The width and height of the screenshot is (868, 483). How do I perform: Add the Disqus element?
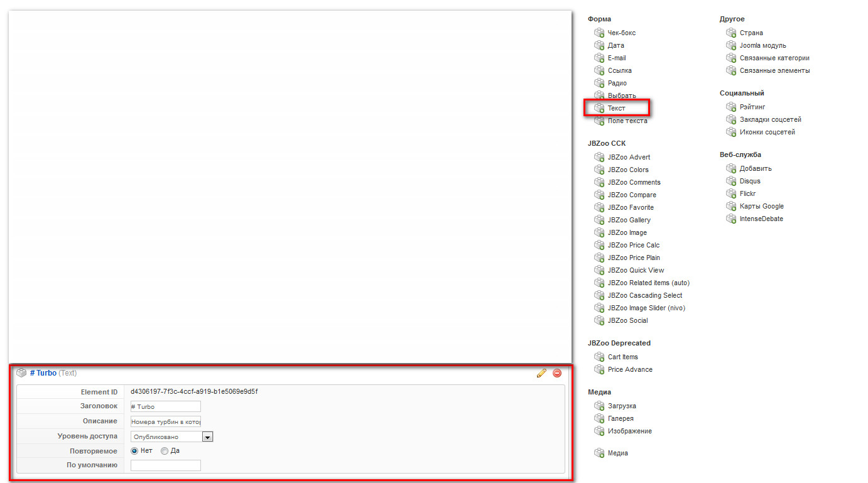click(x=749, y=181)
